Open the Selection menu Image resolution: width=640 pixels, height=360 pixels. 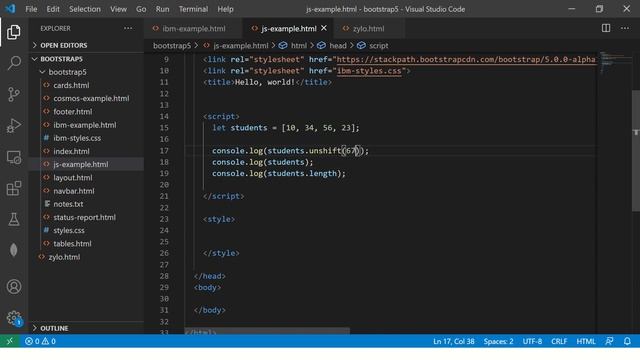pyautogui.click(x=84, y=9)
